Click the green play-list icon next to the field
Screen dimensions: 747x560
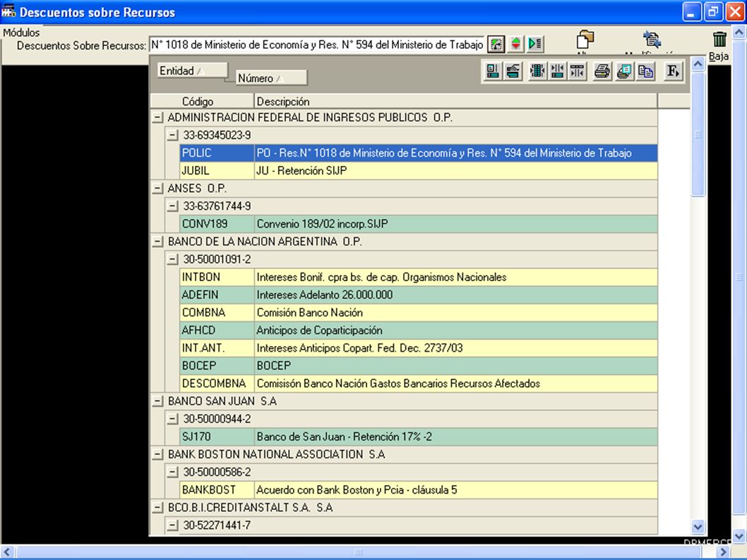click(x=535, y=44)
